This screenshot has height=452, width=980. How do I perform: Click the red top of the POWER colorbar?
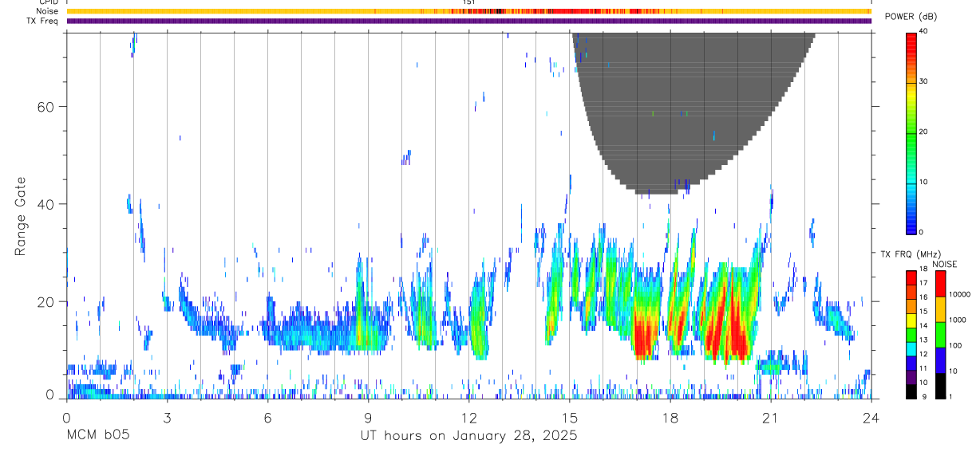coord(911,40)
